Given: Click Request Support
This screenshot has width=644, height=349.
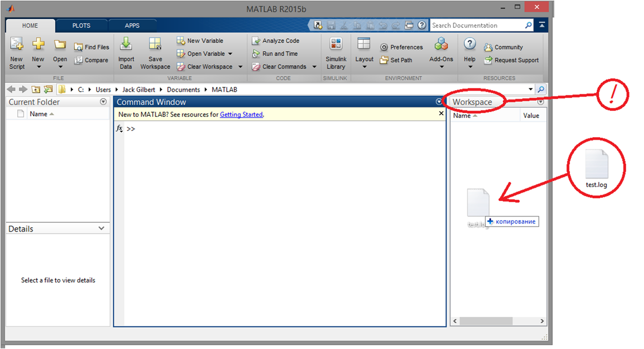Looking at the screenshot, I should point(511,60).
